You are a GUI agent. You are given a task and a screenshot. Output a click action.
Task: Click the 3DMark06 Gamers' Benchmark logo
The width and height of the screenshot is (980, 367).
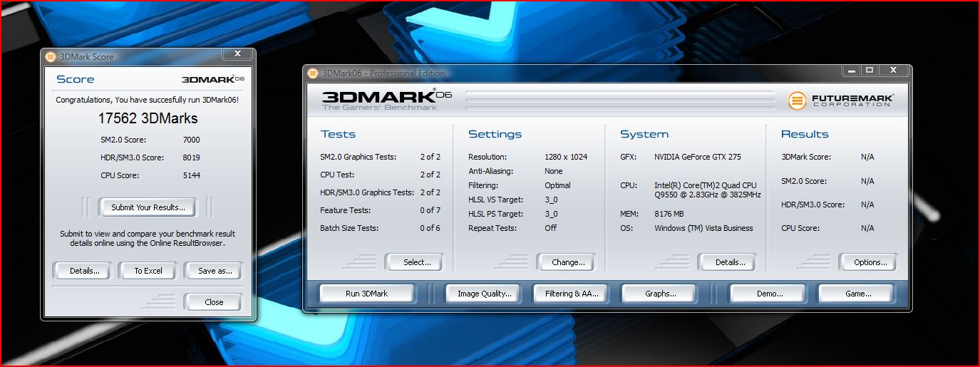[x=386, y=100]
